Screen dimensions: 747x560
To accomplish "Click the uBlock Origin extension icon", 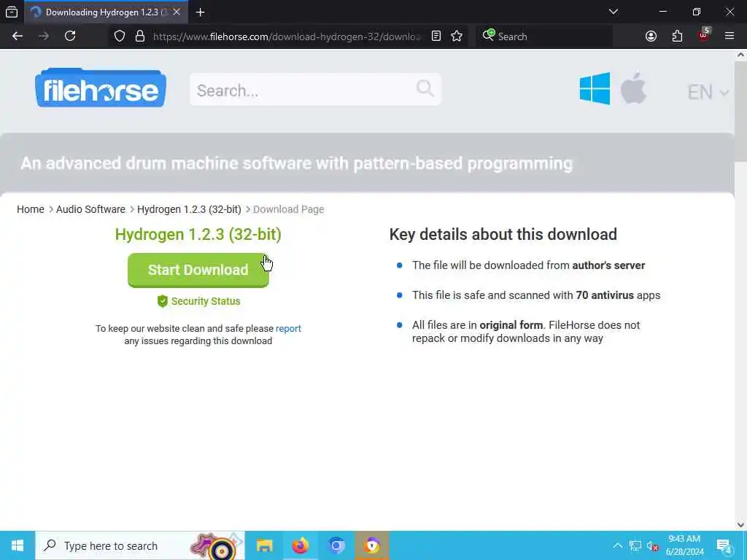I will click(704, 35).
